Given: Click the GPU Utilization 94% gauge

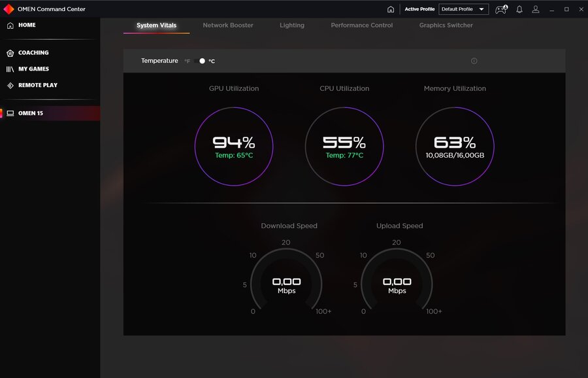Looking at the screenshot, I should [234, 146].
